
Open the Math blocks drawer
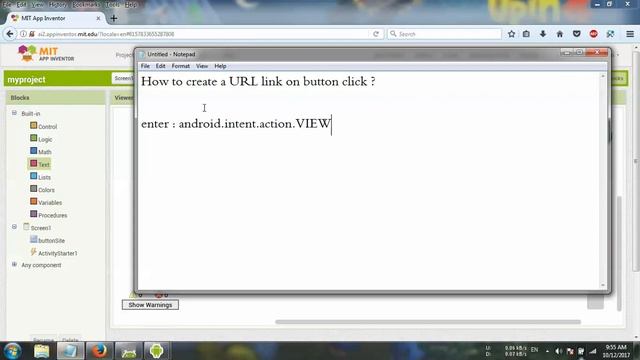(40, 151)
